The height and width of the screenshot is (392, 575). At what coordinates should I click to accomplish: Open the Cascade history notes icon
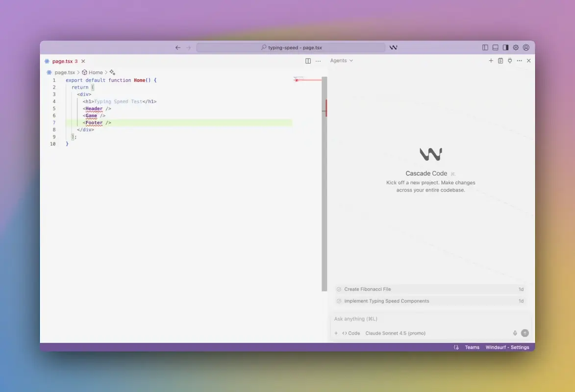coord(500,61)
